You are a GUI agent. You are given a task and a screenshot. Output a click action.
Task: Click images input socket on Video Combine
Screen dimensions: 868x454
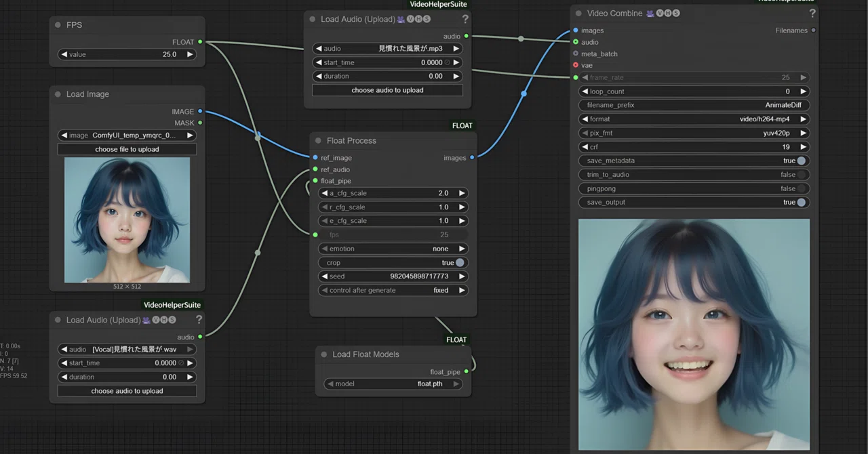(576, 30)
